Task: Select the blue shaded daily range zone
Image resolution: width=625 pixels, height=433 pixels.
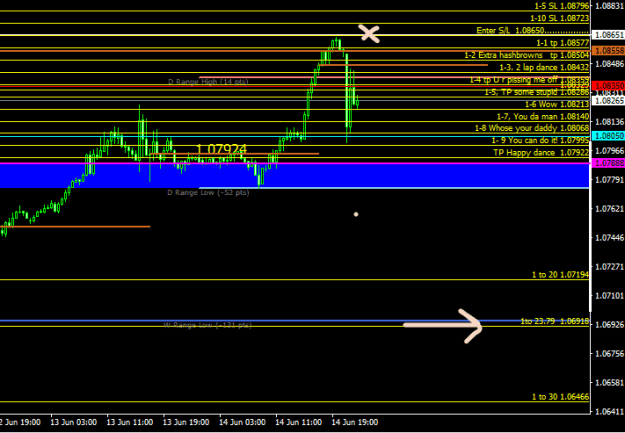Action: click(295, 176)
